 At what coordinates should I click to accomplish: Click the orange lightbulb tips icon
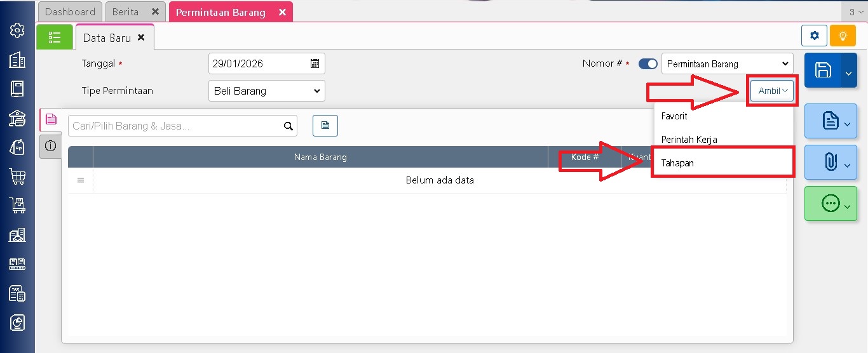click(843, 36)
